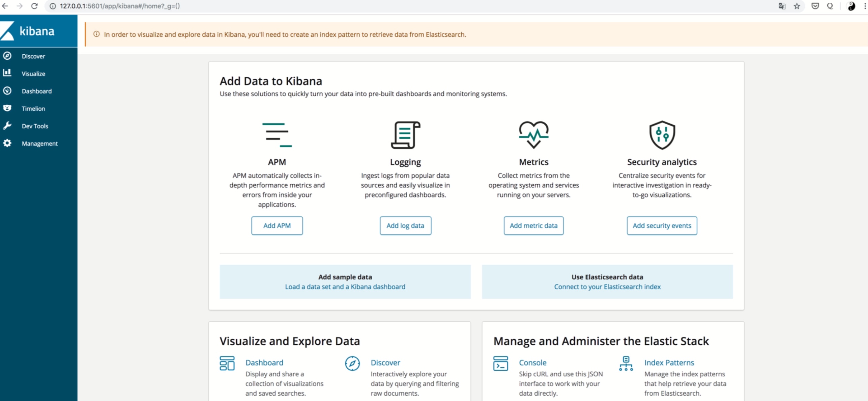Screen dimensions: 868x401
Task: Click the APM lines icon
Action: click(277, 135)
